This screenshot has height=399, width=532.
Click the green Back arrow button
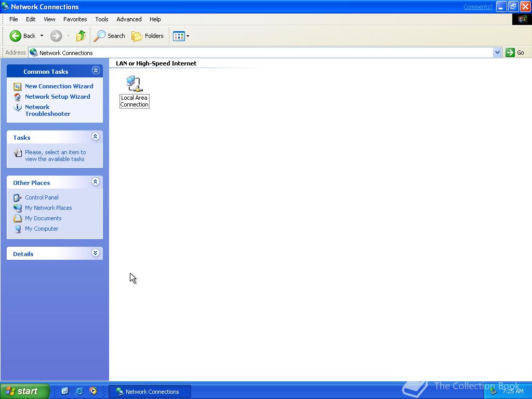point(15,36)
